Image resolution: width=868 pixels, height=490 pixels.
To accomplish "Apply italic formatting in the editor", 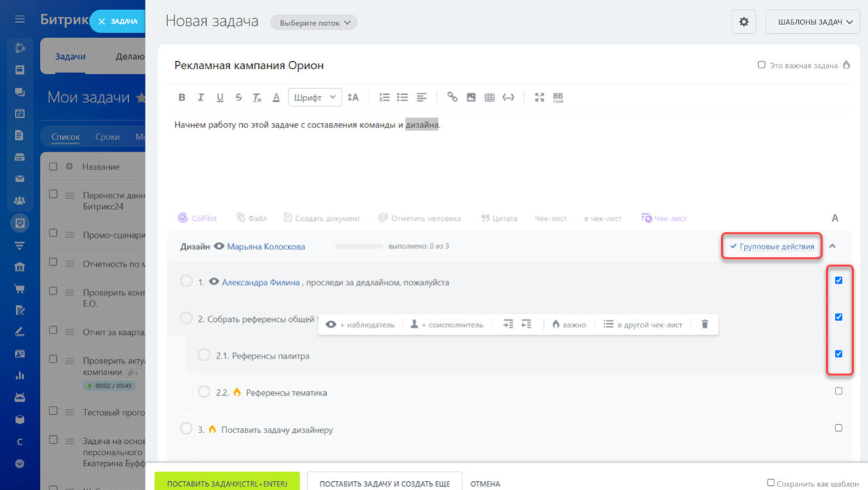I will (x=201, y=98).
